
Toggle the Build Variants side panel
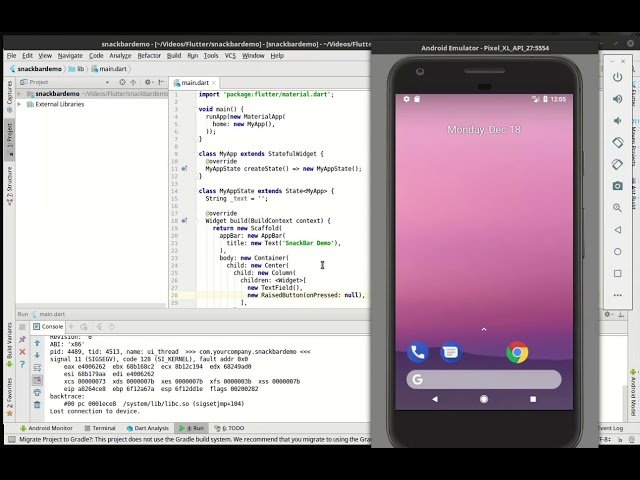(x=10, y=345)
